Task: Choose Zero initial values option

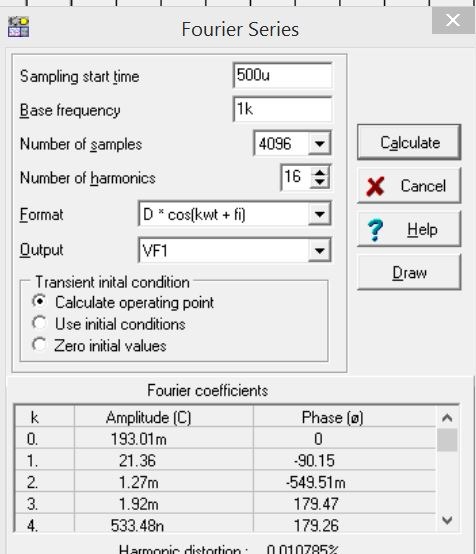Action: [x=40, y=344]
